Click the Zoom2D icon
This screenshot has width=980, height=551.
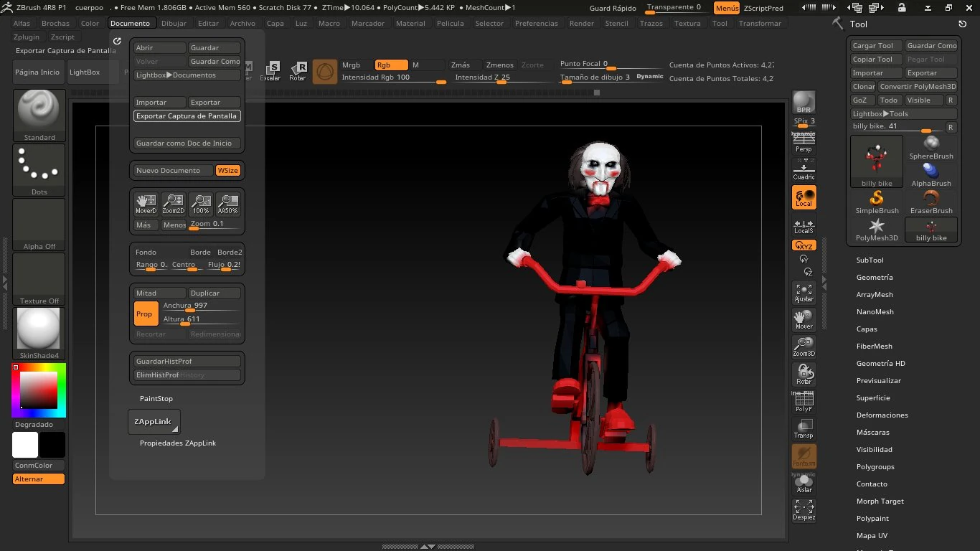coord(173,204)
